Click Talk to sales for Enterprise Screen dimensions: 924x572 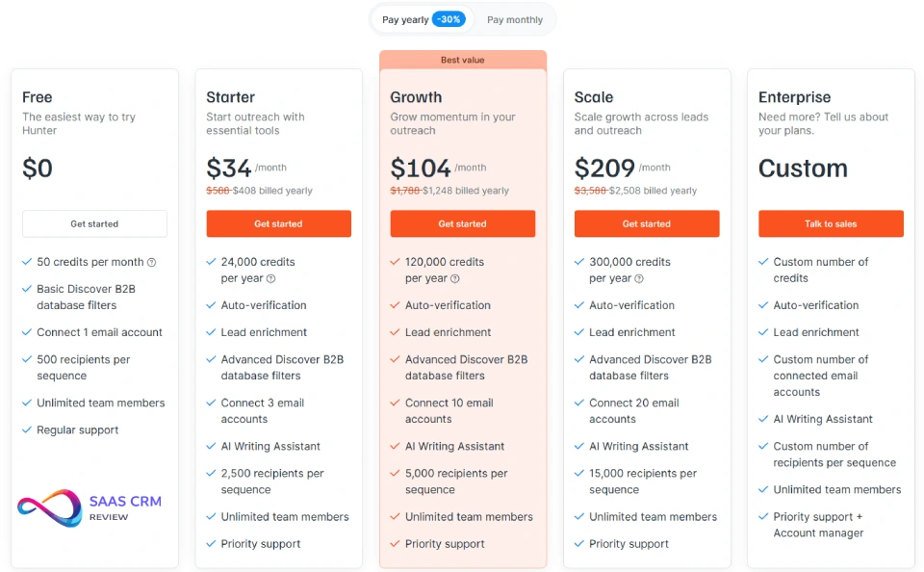click(830, 223)
